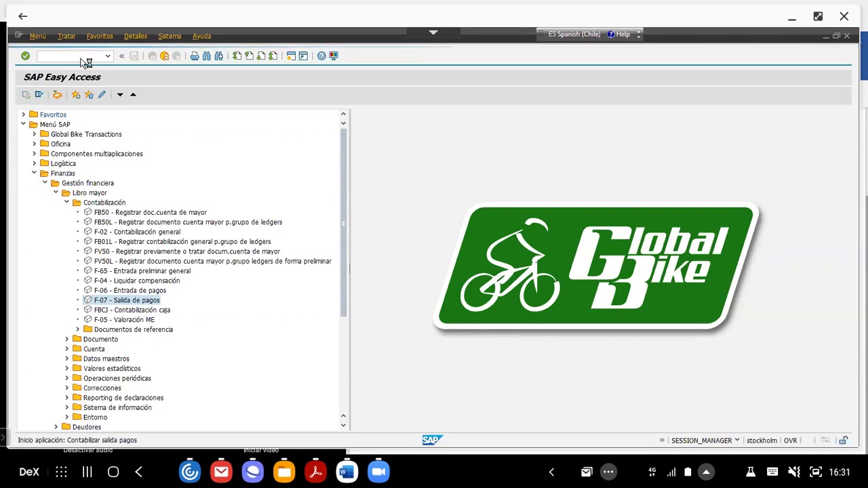Open the Menú menu
Viewport: 868px width, 488px height.
coord(38,36)
